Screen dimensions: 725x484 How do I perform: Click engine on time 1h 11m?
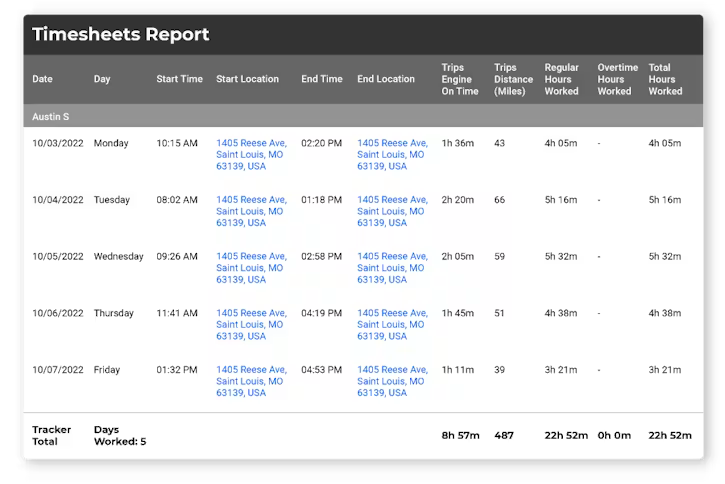point(457,370)
